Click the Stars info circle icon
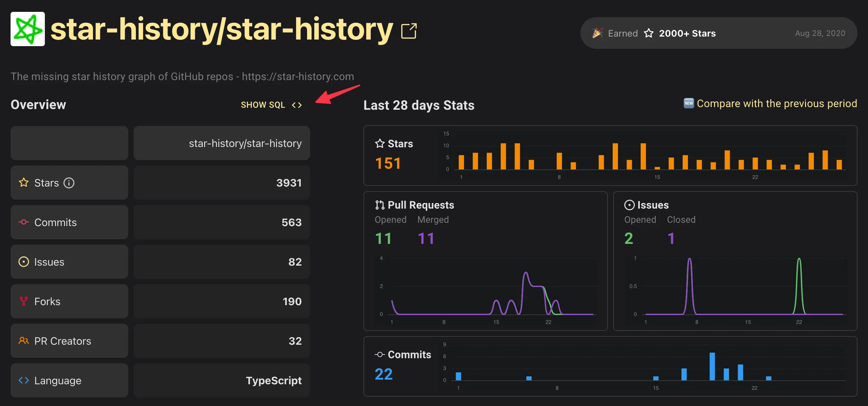The height and width of the screenshot is (406, 868). click(69, 183)
